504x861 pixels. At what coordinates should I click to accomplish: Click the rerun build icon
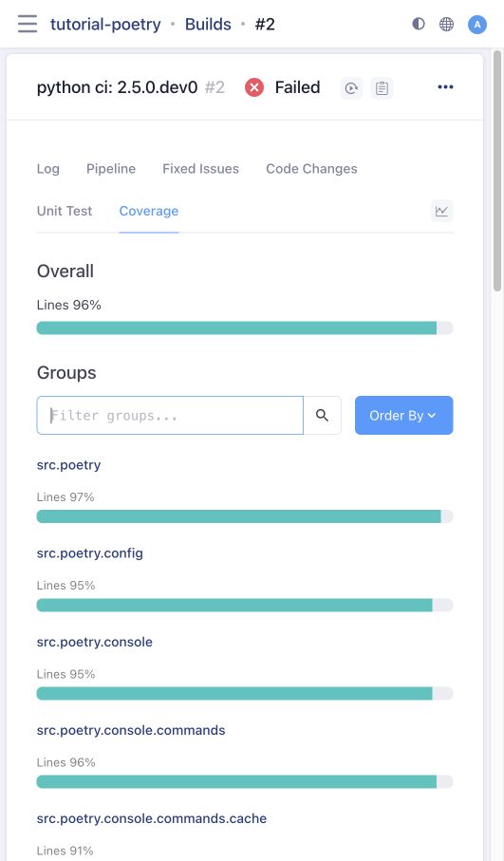(351, 88)
